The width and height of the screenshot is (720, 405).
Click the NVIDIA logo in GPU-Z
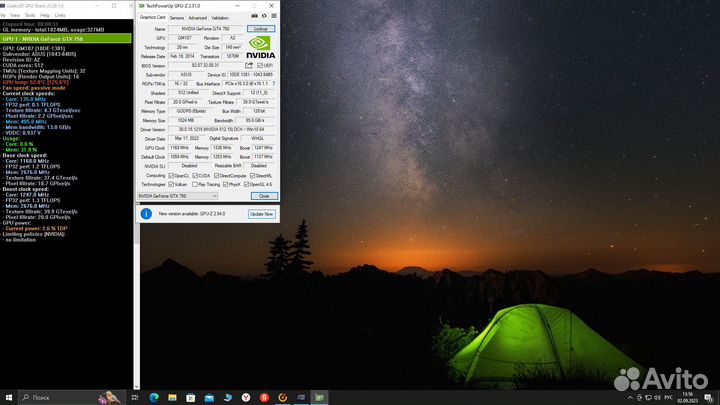click(x=262, y=47)
